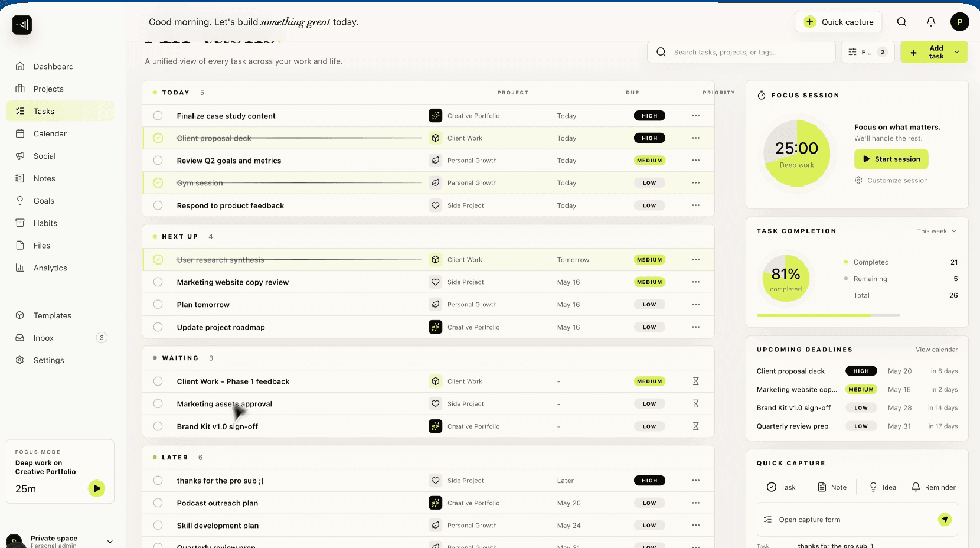Image resolution: width=980 pixels, height=548 pixels.
Task: Open more options for Review Q2 goals
Action: point(696,161)
